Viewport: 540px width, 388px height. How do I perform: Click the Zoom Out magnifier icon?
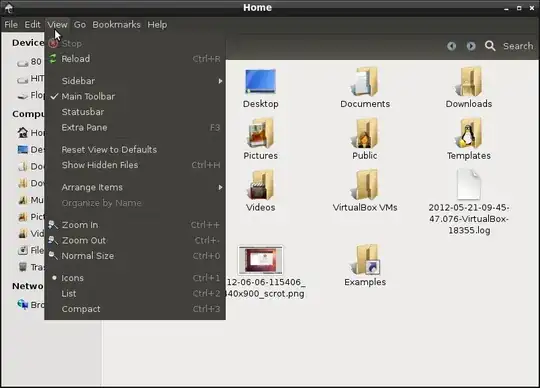(53, 240)
